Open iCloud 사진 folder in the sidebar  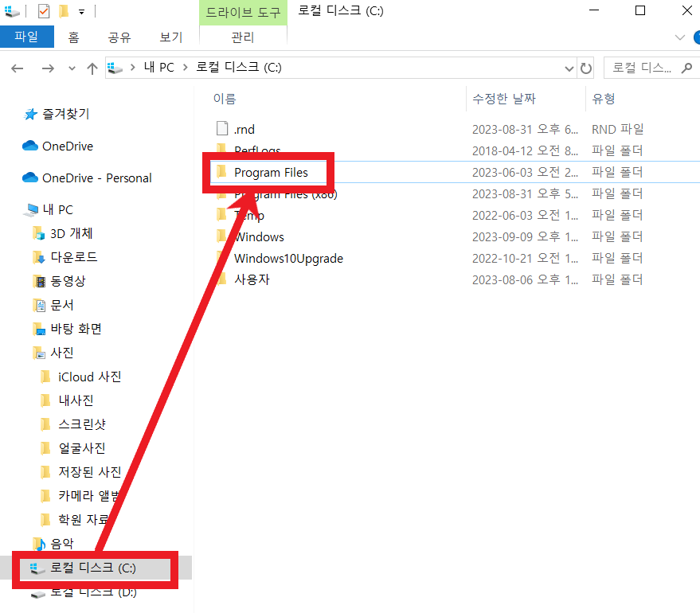(x=90, y=377)
